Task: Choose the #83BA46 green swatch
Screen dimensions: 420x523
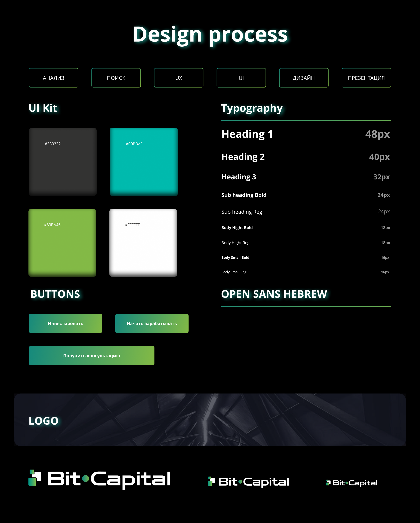Action: pos(62,243)
